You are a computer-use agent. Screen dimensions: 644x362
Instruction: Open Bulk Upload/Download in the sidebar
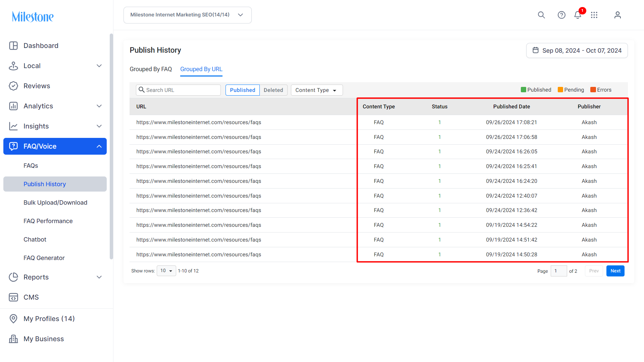(x=55, y=203)
